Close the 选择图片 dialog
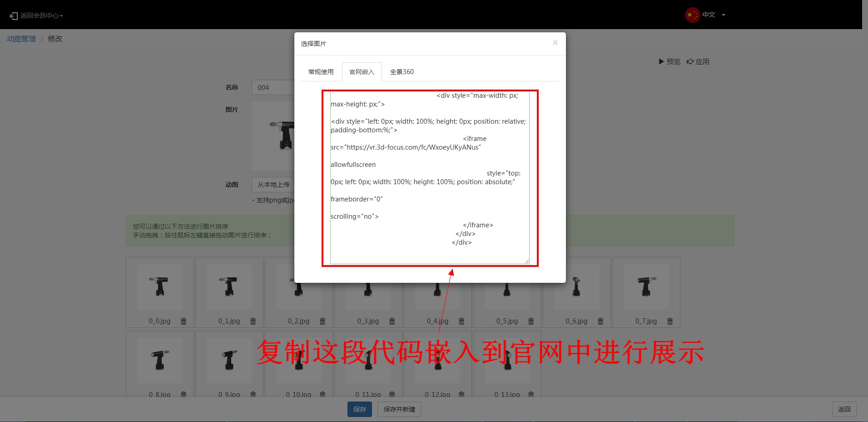Image resolution: width=868 pixels, height=422 pixels. [555, 43]
